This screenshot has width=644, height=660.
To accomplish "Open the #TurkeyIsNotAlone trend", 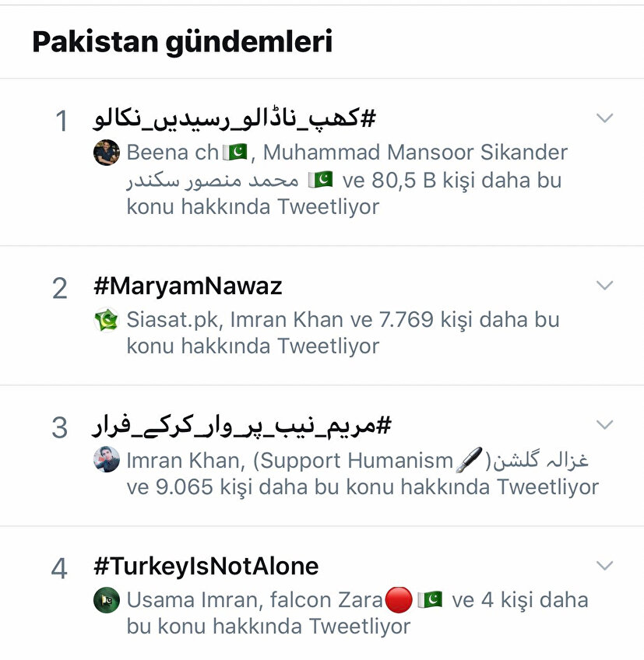I will 206,567.
